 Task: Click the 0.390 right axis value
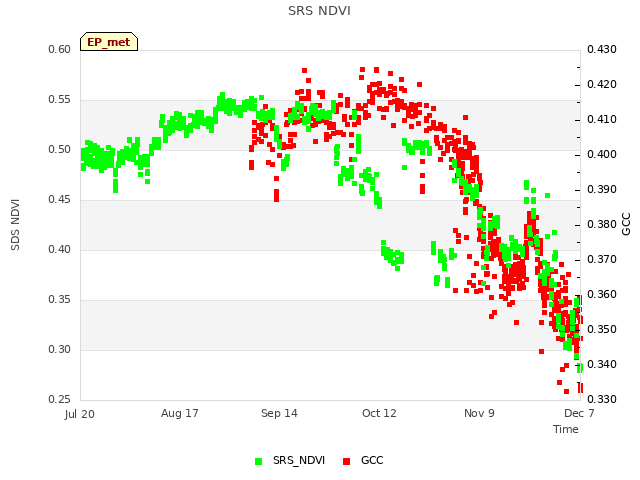(x=602, y=189)
